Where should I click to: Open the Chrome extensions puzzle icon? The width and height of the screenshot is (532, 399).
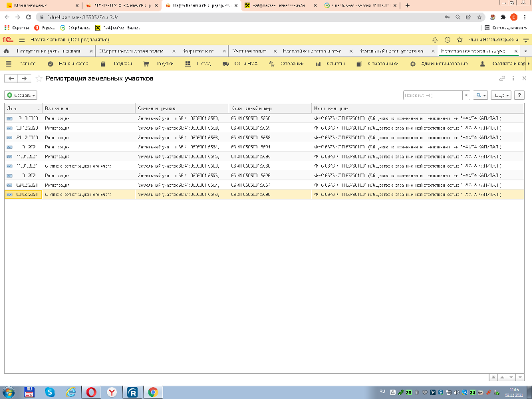(x=503, y=17)
